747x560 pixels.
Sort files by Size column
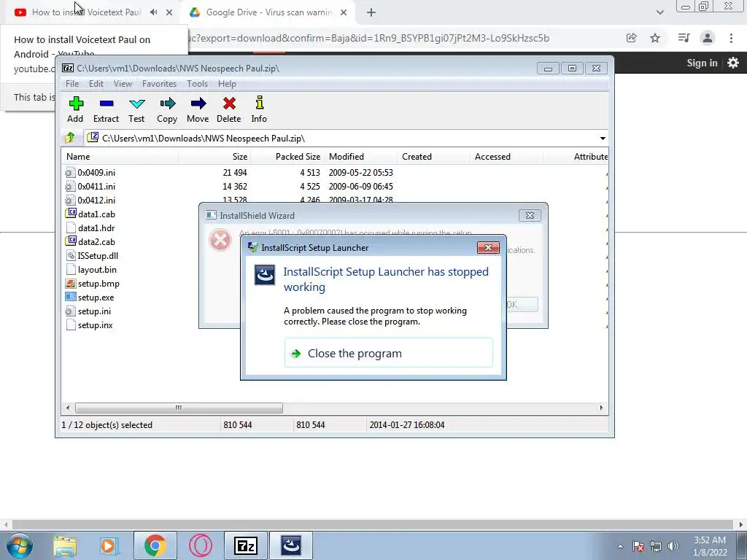coord(215,157)
